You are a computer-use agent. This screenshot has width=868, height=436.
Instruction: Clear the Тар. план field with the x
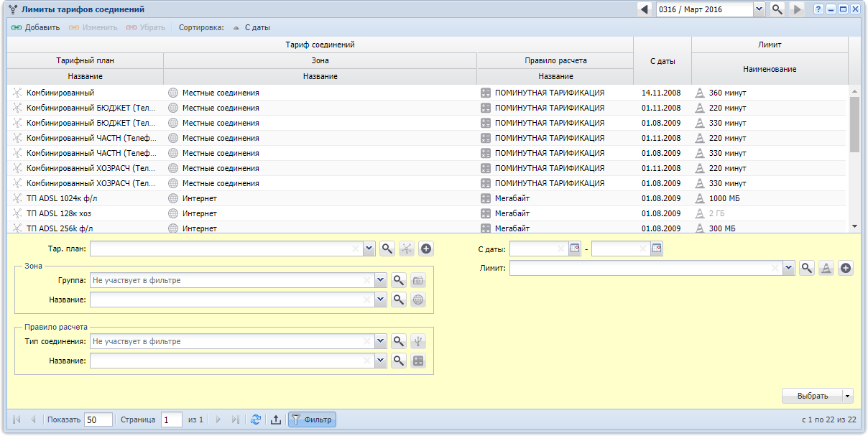[356, 249]
